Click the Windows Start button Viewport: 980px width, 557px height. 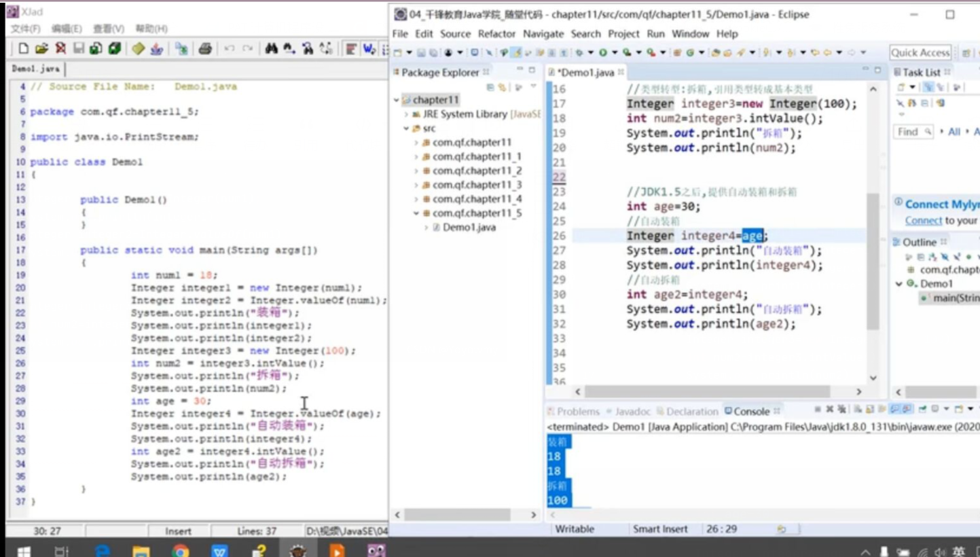(24, 551)
